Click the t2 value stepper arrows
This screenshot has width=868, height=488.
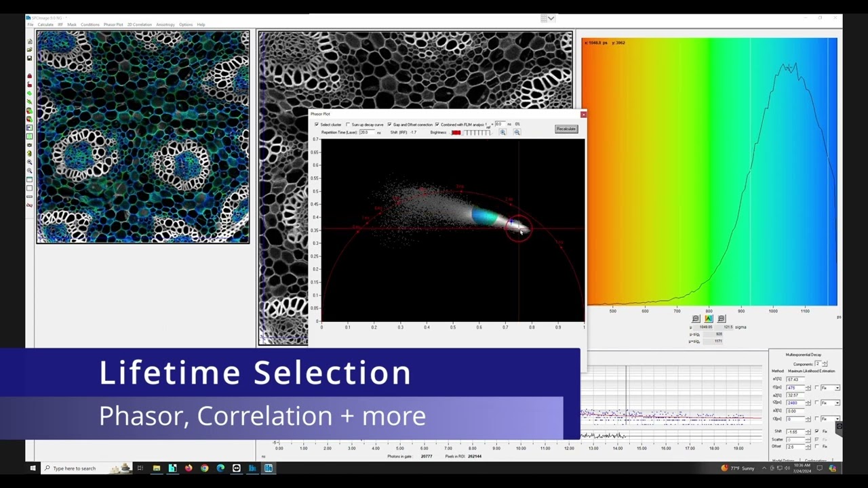808,403
